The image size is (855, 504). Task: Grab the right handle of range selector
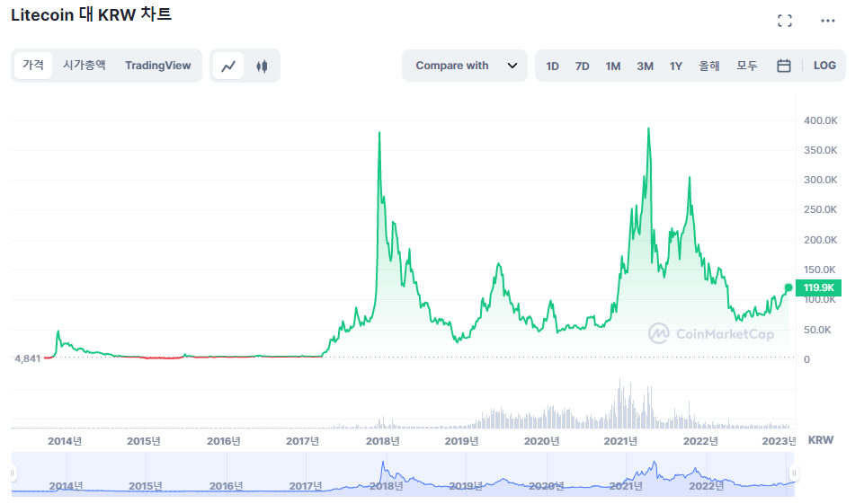(794, 473)
